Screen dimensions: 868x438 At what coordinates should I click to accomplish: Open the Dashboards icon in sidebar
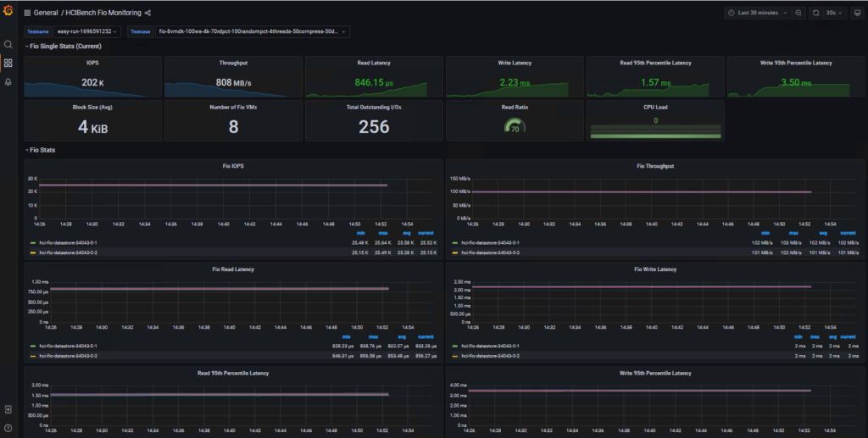[8, 63]
